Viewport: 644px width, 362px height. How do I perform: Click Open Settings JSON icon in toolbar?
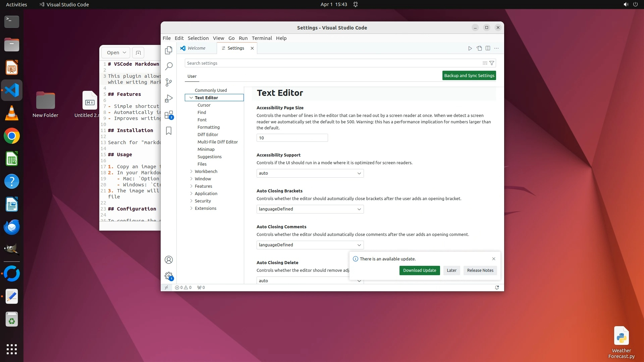tap(479, 48)
